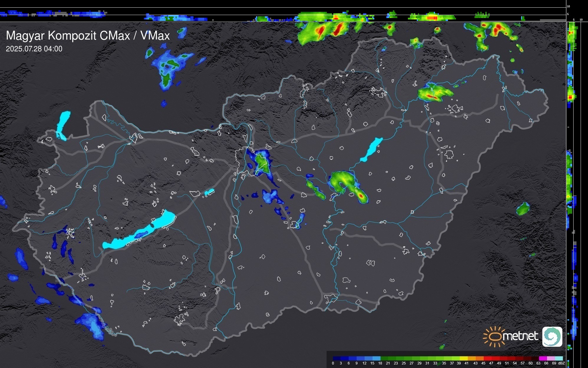Click the 2025.07.28 04:00 timestamp
Viewport: 588px width, 368px height.
pos(34,49)
